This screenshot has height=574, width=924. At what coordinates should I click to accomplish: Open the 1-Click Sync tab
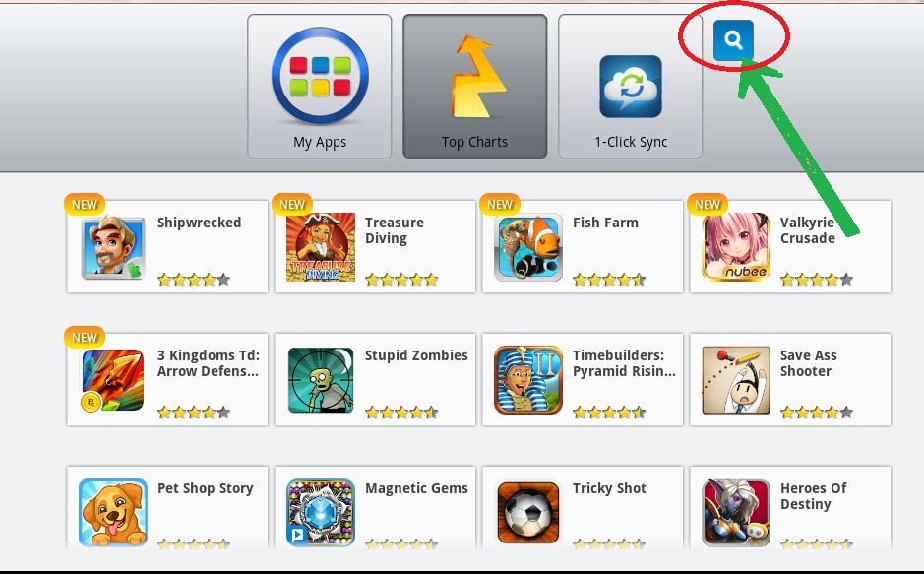click(631, 86)
